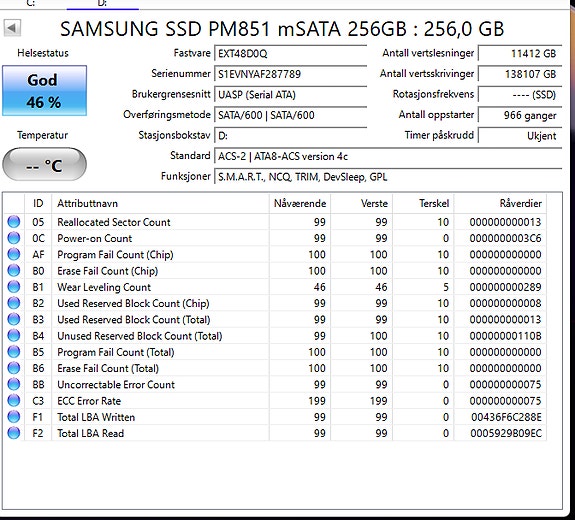Click status icon of Power-on Count row
Viewport: 575px width, 520px height.
coord(14,238)
